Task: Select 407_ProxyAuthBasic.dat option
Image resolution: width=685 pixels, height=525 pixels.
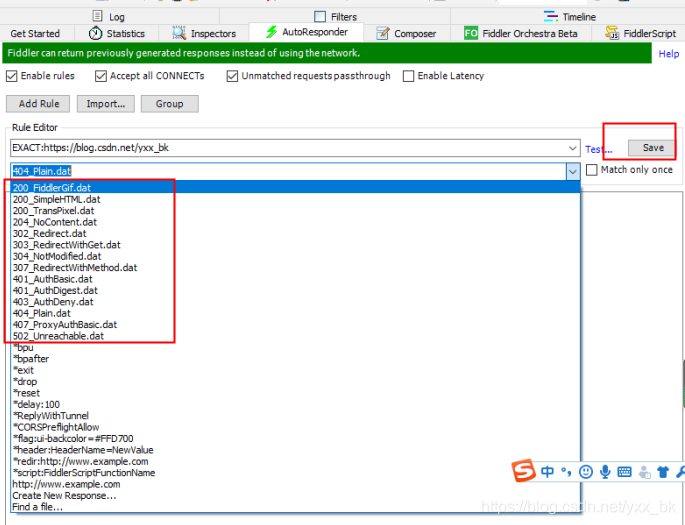Action: tap(296, 325)
